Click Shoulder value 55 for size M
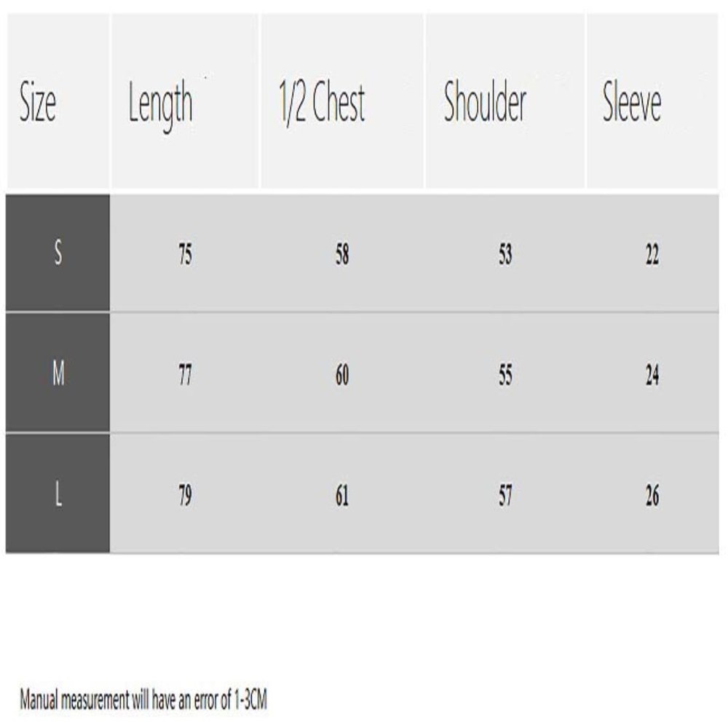 [x=505, y=376]
